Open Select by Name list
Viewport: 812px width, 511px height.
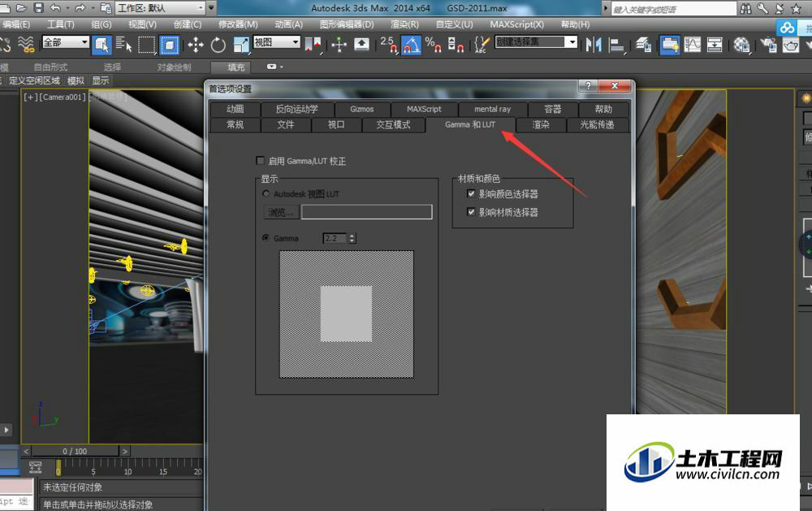click(x=123, y=45)
